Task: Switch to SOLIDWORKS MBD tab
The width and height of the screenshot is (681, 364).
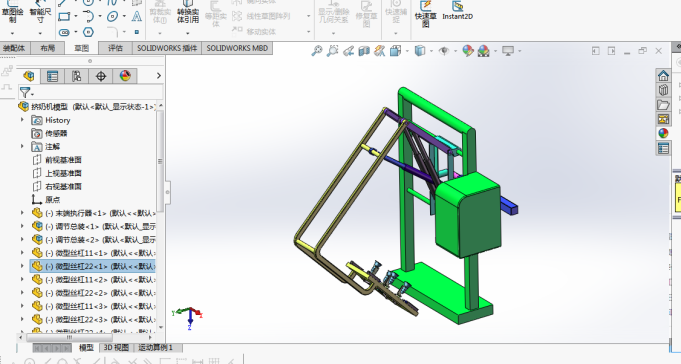Action: pos(237,48)
